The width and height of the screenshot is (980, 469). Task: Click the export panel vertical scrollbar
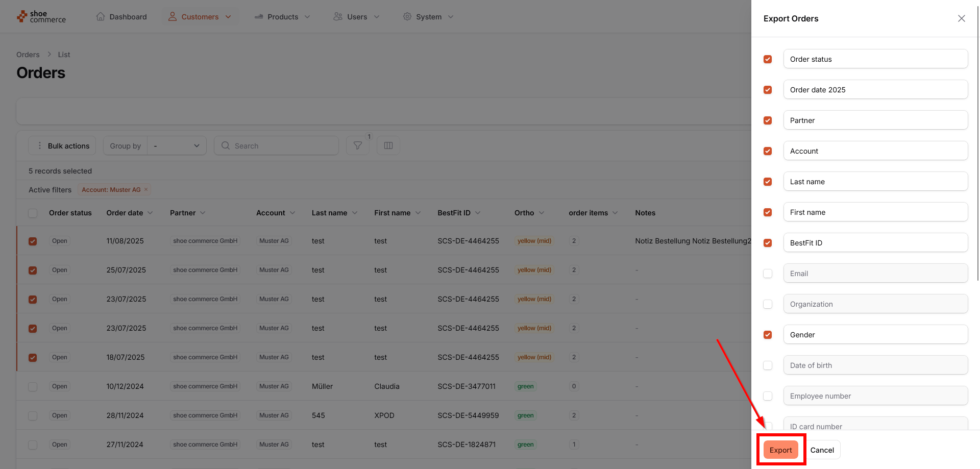[x=977, y=153]
